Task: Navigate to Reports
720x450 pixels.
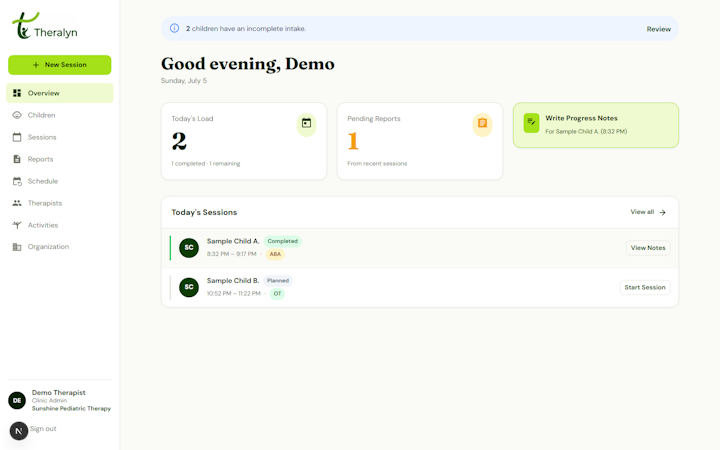Action: pos(60,159)
